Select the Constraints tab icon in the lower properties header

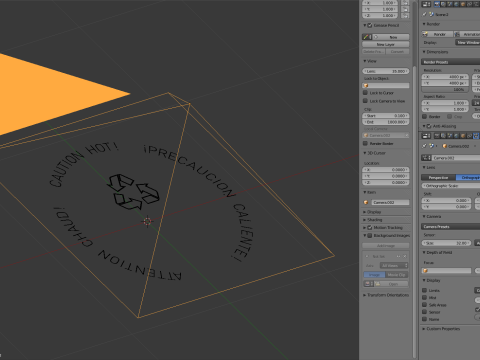[x=469, y=136]
